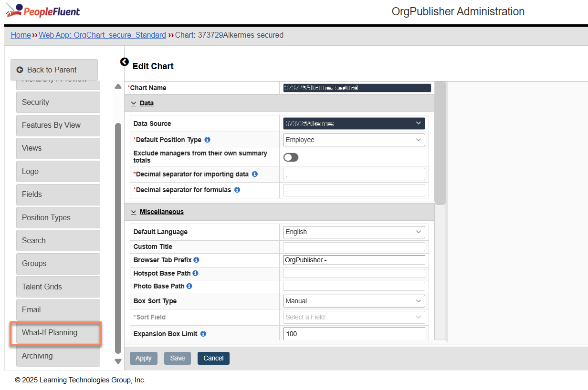Click the Photo Base Path field
The height and width of the screenshot is (390, 588).
click(x=354, y=286)
